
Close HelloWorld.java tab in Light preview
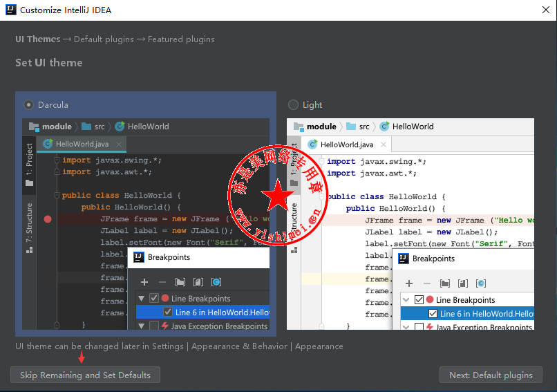[384, 144]
